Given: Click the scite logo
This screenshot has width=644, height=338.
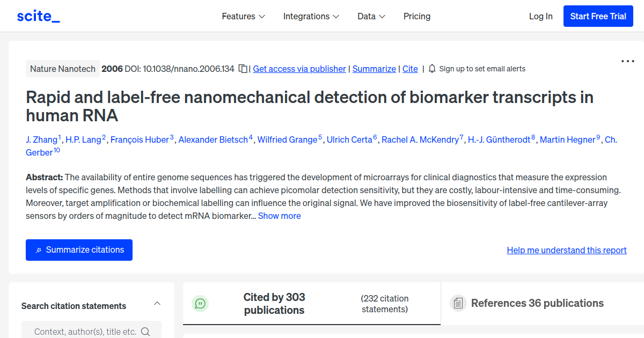Looking at the screenshot, I should coord(38,16).
